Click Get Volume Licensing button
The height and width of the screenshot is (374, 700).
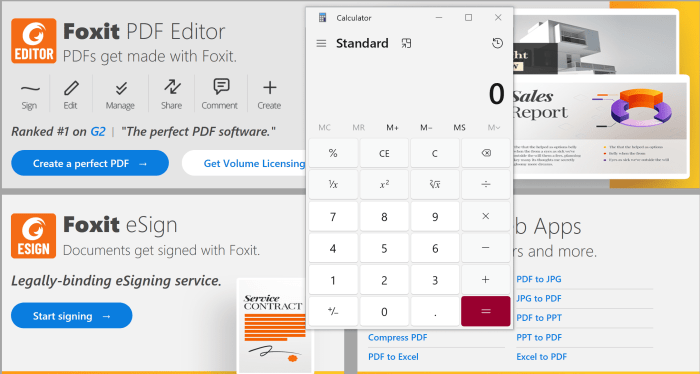(x=244, y=163)
